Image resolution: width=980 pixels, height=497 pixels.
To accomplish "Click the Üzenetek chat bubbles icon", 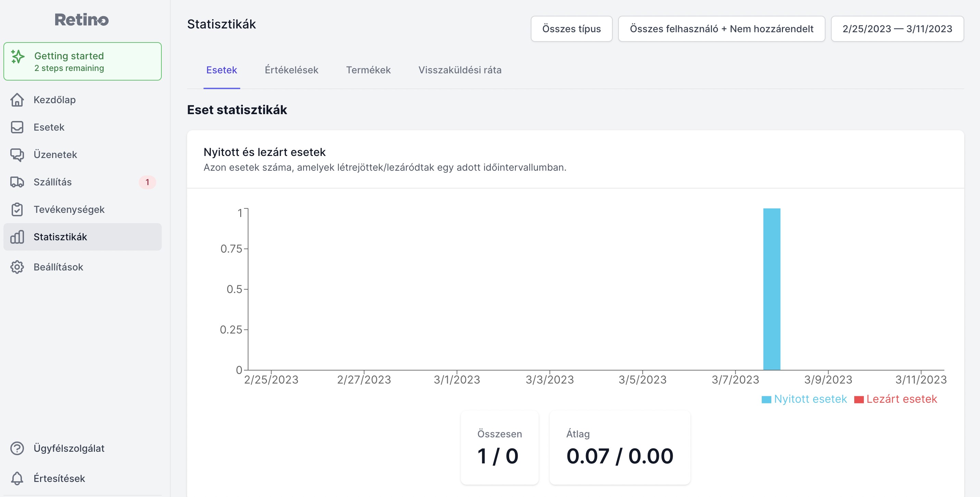I will 17,155.
